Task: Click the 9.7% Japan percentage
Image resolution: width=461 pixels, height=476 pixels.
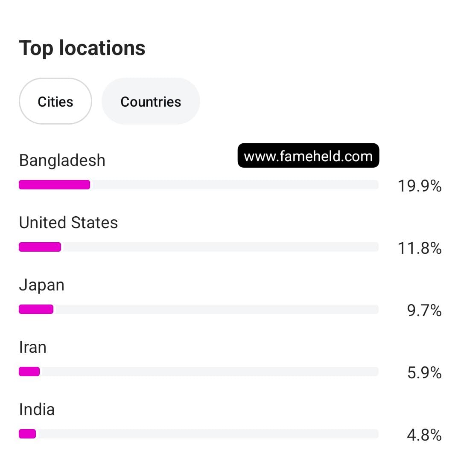Action: [x=424, y=311]
